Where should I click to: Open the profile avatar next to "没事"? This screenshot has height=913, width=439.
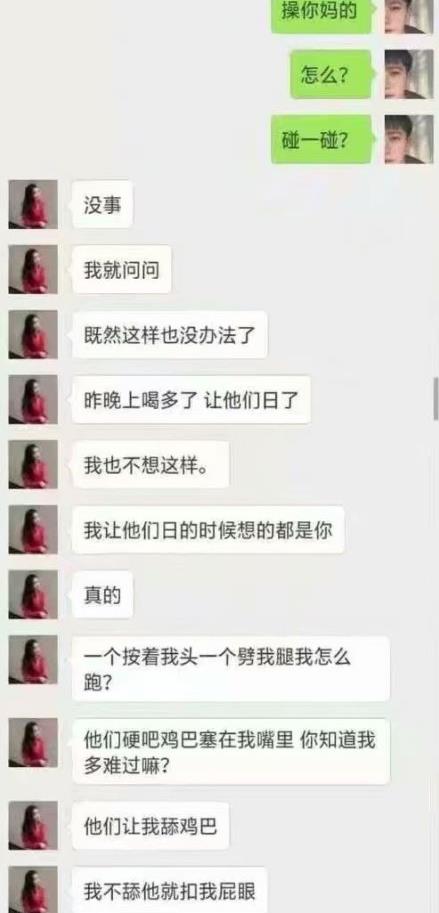(33, 204)
